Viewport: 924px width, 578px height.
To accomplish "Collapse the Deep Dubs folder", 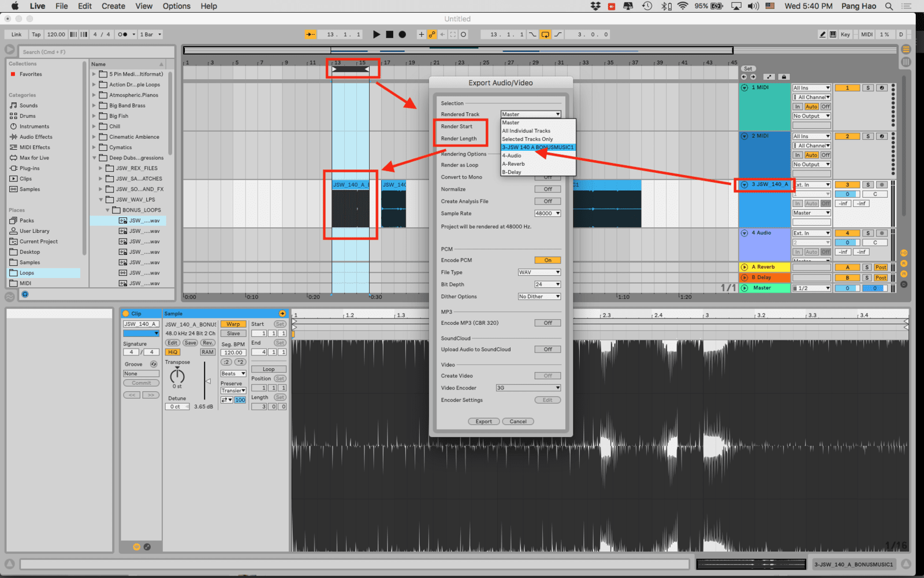I will [94, 158].
